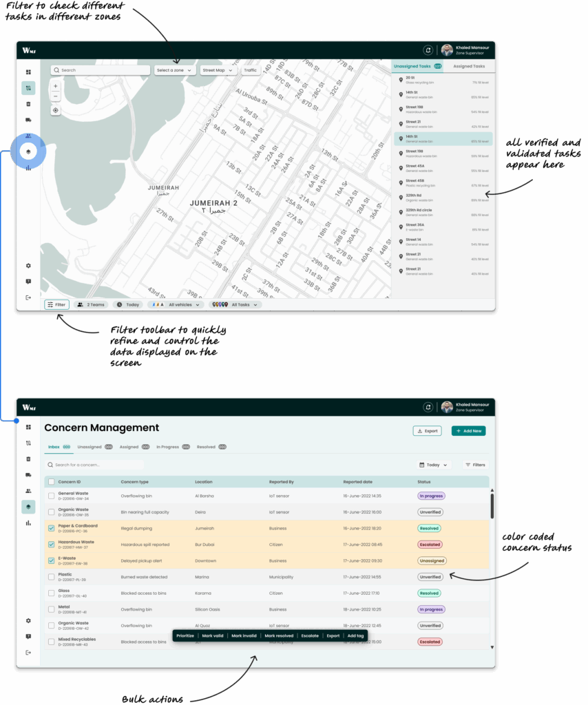Open the In Progress concerns tab
The width and height of the screenshot is (588, 705).
(167, 447)
